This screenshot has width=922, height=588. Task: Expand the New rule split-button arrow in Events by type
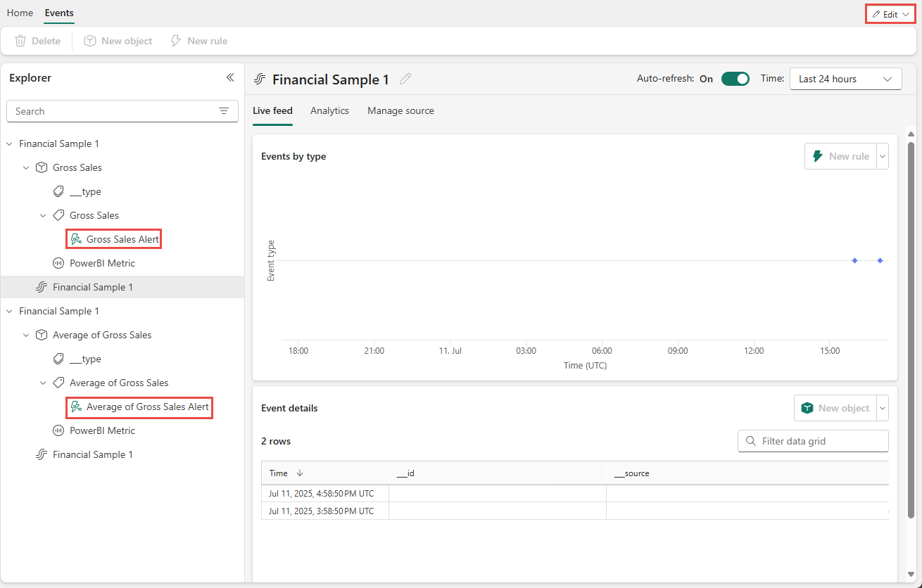pyautogui.click(x=883, y=156)
